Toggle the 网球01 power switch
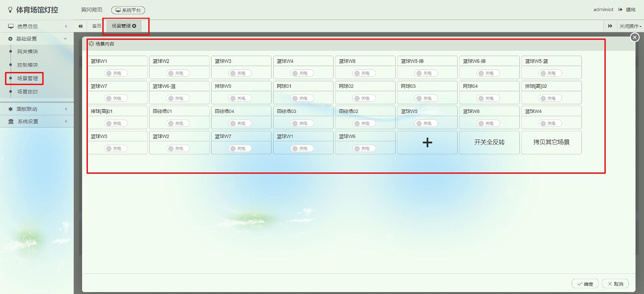The width and height of the screenshot is (644, 294). point(302,98)
